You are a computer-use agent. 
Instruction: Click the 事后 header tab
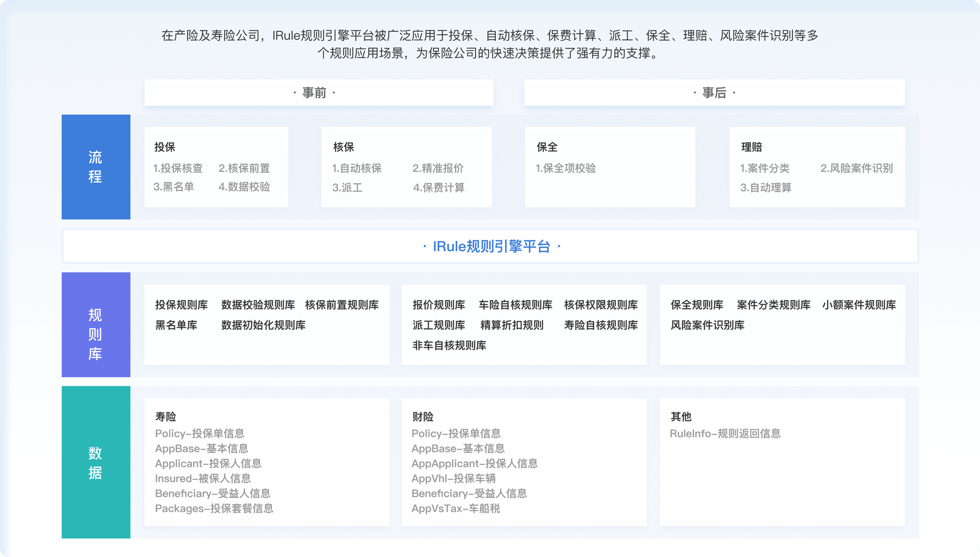tap(714, 93)
